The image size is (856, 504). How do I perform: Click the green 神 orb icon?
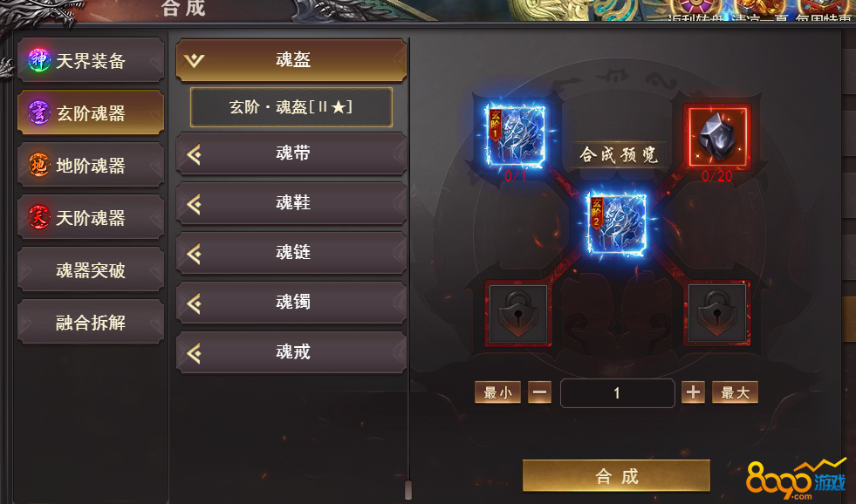pyautogui.click(x=38, y=60)
